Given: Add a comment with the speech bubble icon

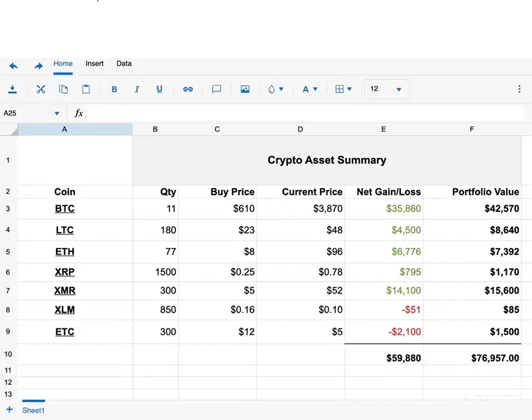Looking at the screenshot, I should (216, 89).
